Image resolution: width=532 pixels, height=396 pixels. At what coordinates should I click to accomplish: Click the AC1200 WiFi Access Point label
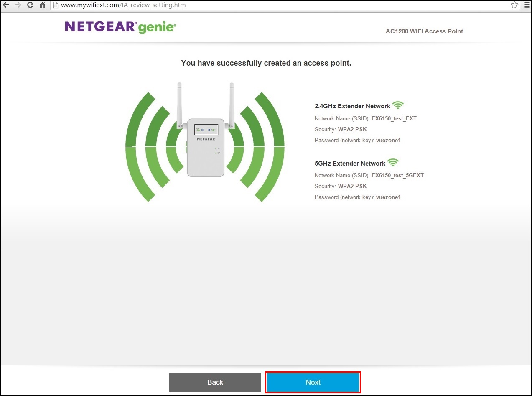424,31
